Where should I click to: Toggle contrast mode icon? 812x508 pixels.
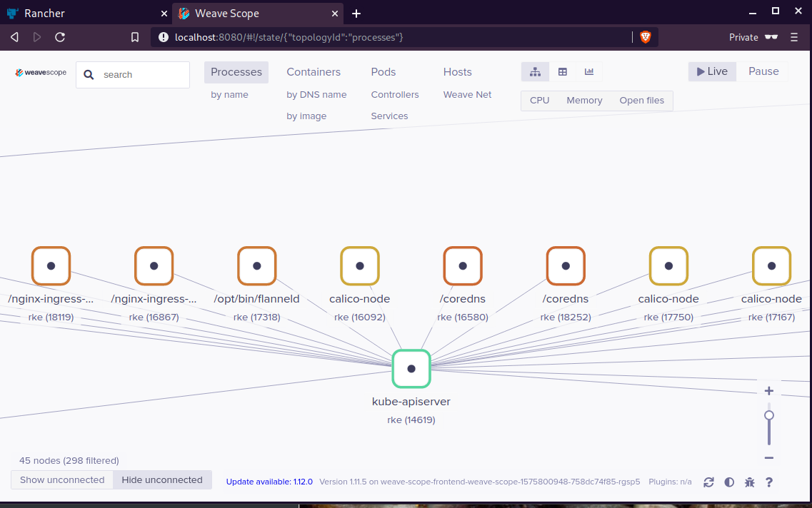[x=729, y=482]
